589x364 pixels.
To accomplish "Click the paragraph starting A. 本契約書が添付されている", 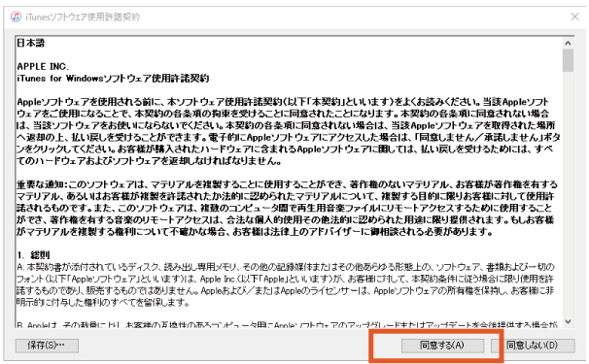I will tap(286, 284).
